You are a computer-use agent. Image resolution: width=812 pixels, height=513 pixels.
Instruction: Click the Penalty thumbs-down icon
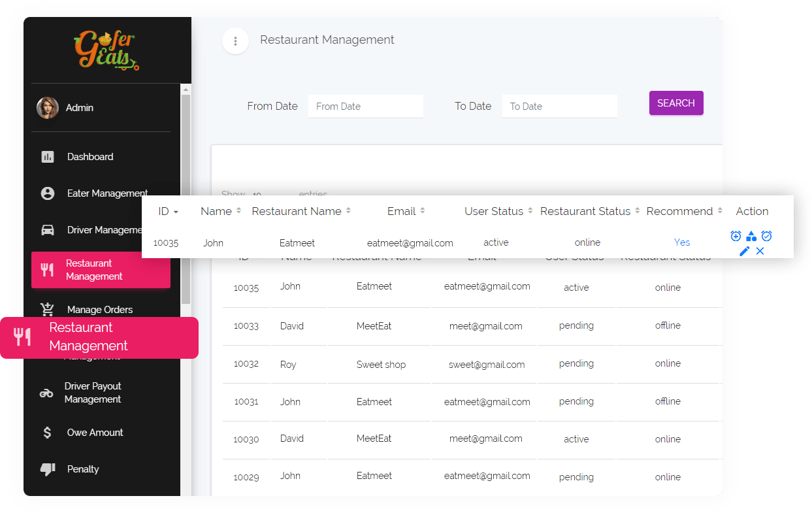(47, 469)
